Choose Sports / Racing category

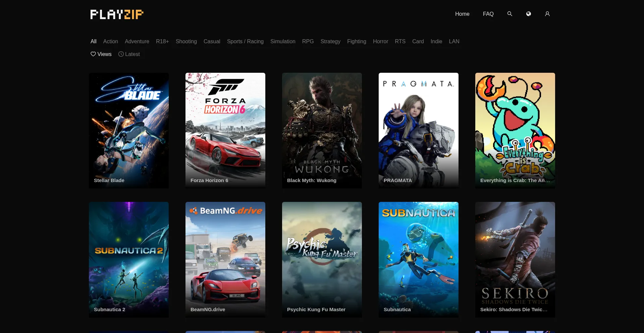tap(245, 42)
